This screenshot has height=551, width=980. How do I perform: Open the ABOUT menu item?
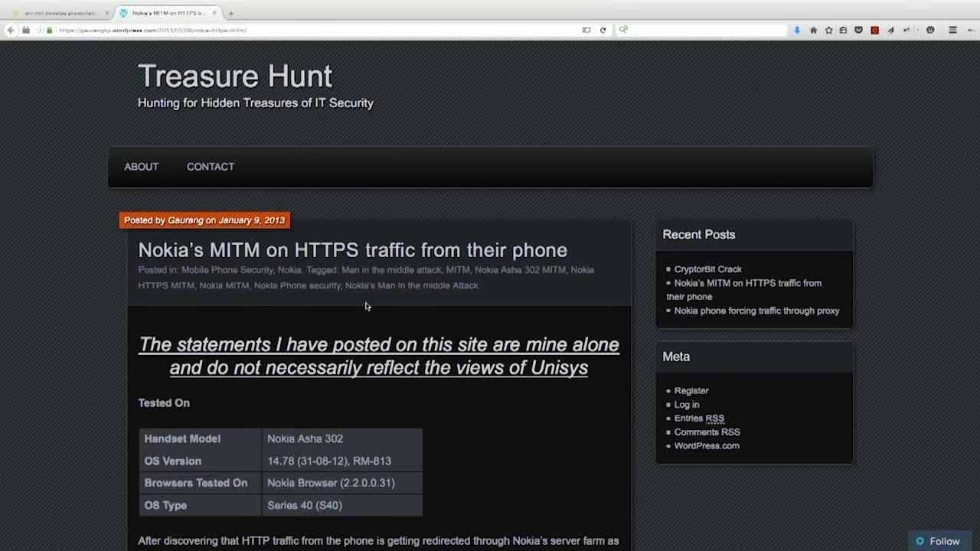click(141, 167)
